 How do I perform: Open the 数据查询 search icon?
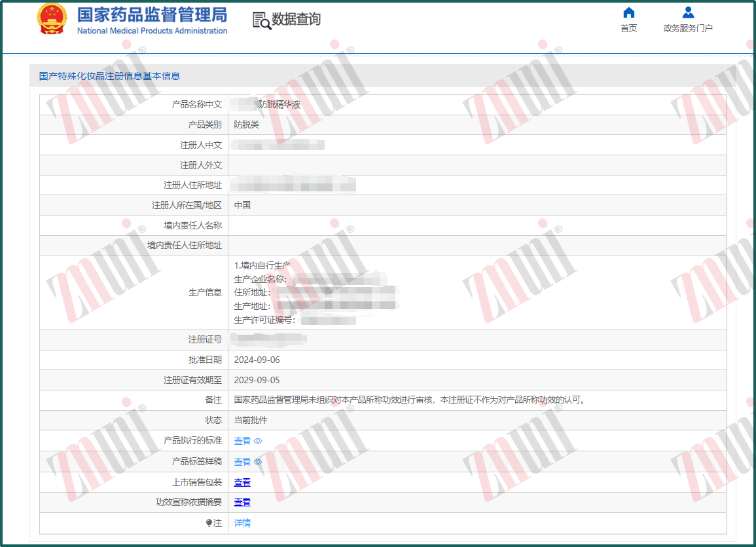[x=262, y=21]
